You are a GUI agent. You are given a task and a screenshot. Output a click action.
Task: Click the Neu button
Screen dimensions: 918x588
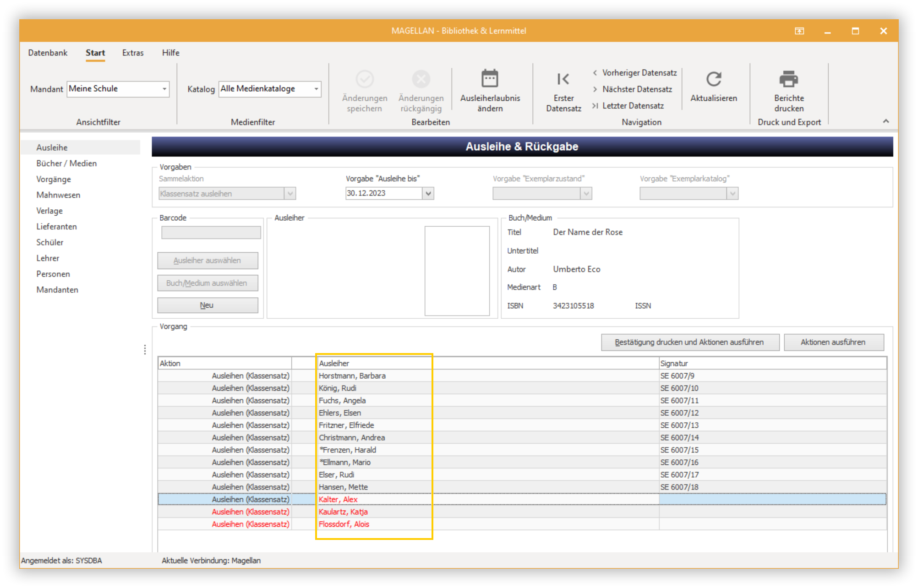[208, 305]
